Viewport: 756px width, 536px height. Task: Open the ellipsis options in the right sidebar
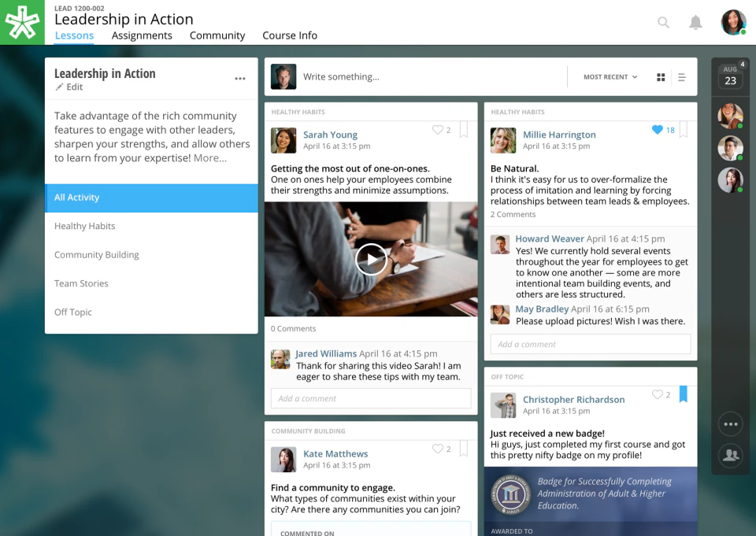tap(730, 423)
